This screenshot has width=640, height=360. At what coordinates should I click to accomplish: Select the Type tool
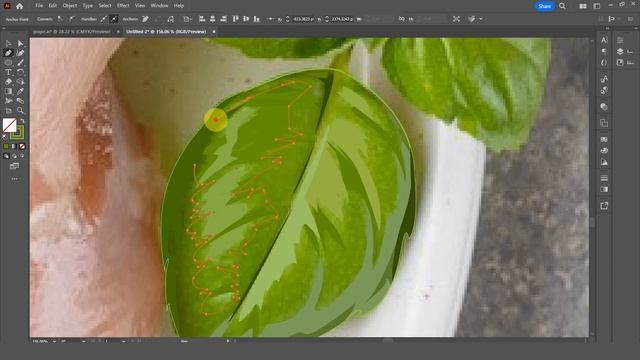(8, 72)
